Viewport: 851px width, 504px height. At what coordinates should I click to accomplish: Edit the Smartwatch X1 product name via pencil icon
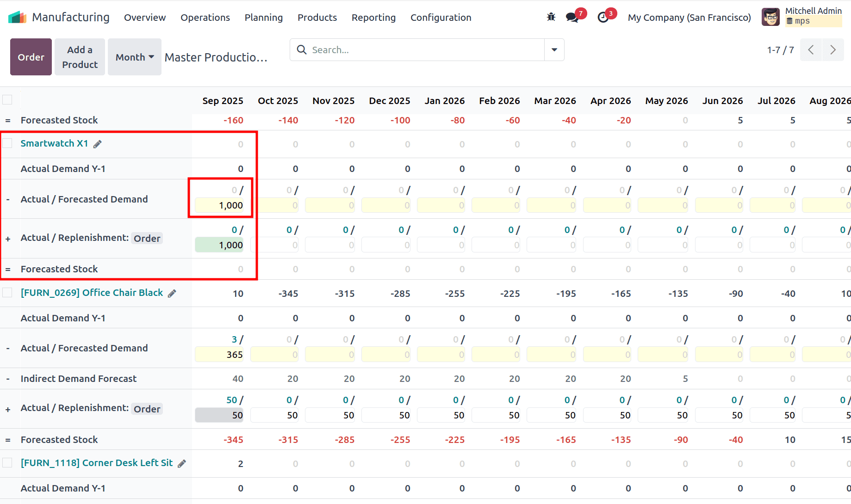click(x=98, y=143)
